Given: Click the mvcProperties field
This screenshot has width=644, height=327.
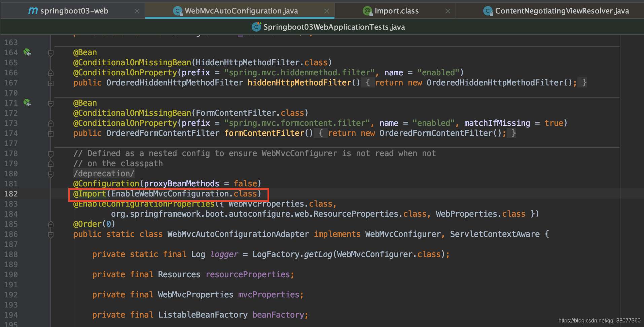Looking at the screenshot, I should coord(269,294).
